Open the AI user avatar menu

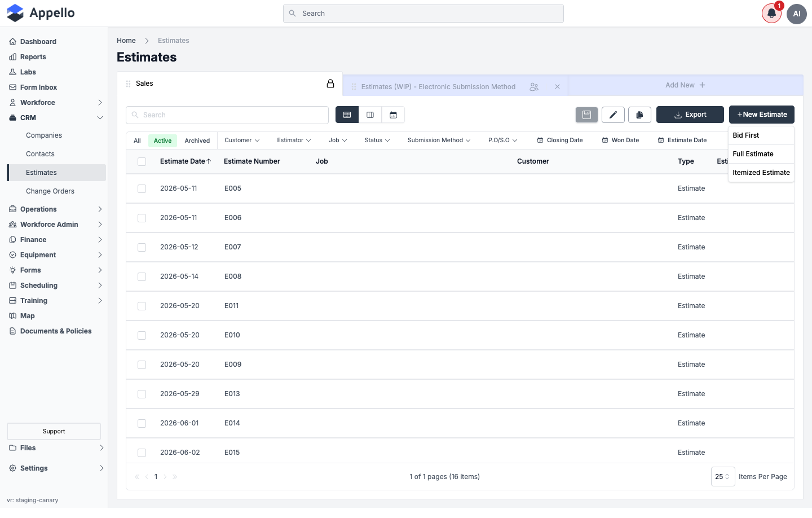tap(797, 14)
